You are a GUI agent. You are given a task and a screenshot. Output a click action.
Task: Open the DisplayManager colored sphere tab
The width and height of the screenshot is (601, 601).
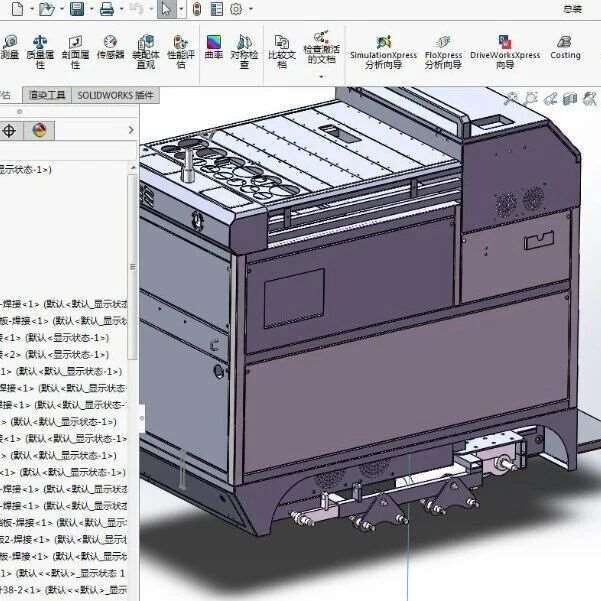39,131
